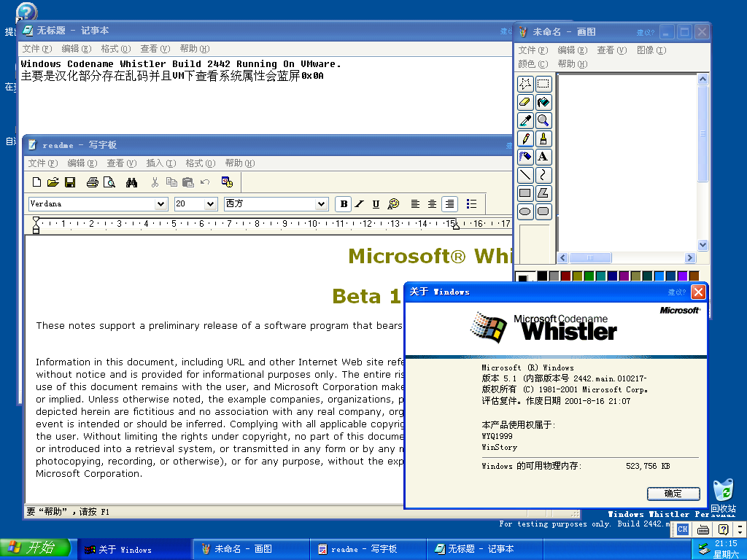The image size is (747, 560).
Task: Pick the Eraser tool in Paint
Action: (x=525, y=102)
